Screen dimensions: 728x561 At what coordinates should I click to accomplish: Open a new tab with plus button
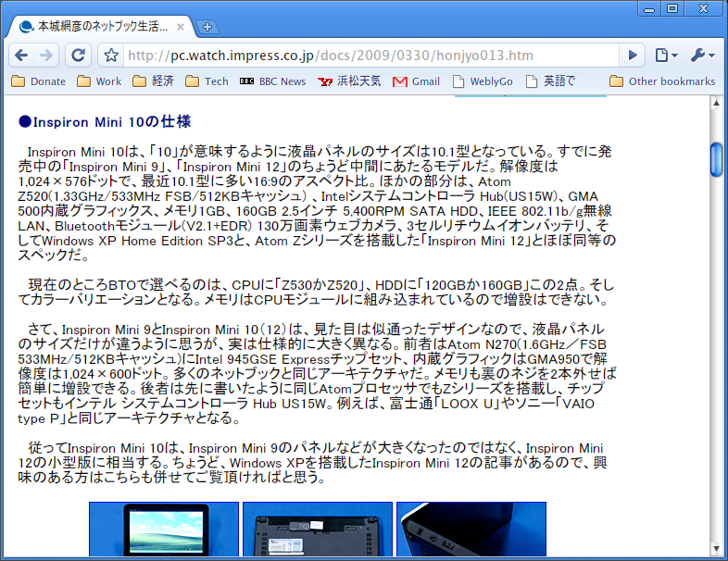pos(207,27)
